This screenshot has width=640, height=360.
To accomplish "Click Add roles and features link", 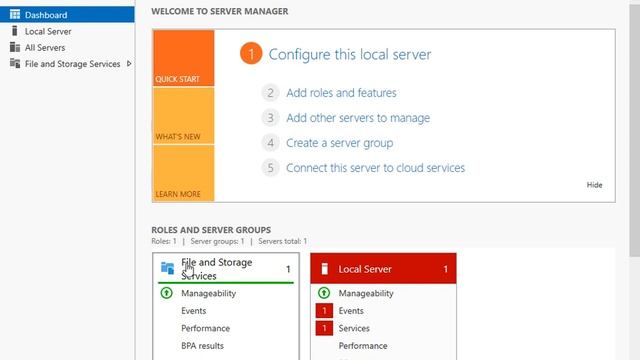I will [x=341, y=93].
